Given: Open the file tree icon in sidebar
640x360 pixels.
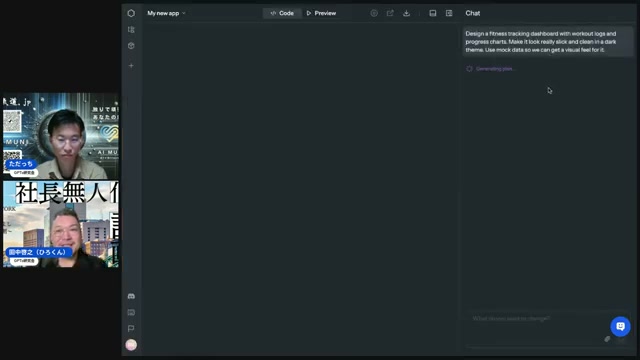Looking at the screenshot, I should coord(131,29).
